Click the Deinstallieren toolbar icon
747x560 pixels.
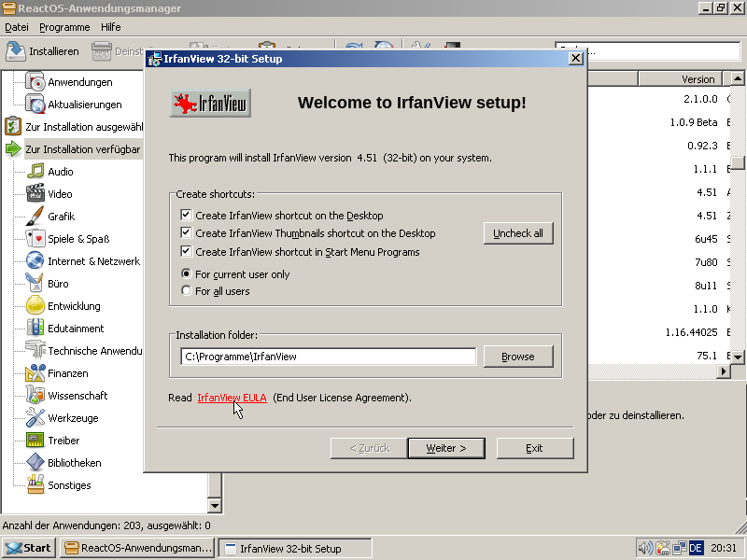coord(102,51)
